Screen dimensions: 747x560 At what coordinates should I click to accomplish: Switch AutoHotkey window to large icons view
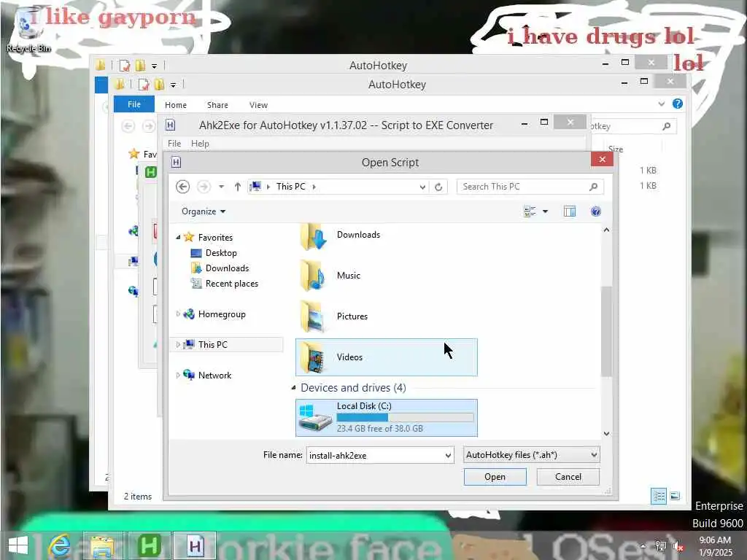pyautogui.click(x=675, y=496)
